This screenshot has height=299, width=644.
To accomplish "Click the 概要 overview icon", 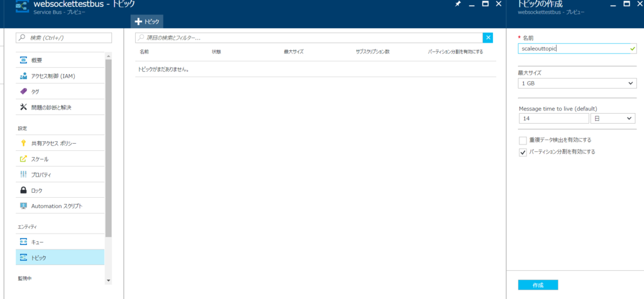I will pos(23,60).
